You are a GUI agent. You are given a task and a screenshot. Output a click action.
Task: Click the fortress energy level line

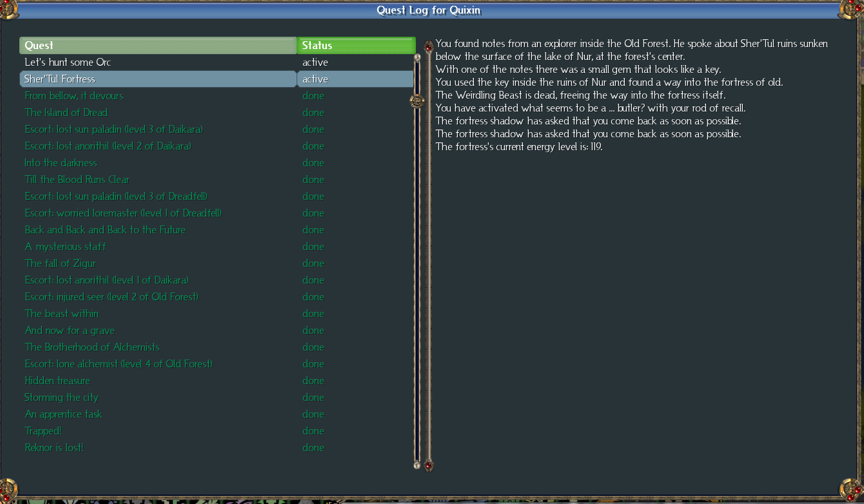pyautogui.click(x=519, y=147)
